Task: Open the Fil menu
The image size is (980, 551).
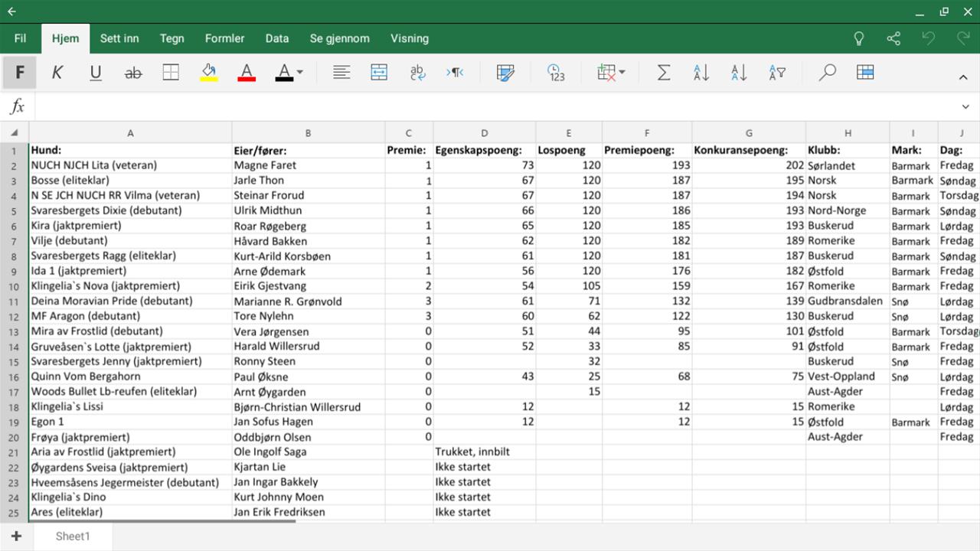Action: pos(20,38)
